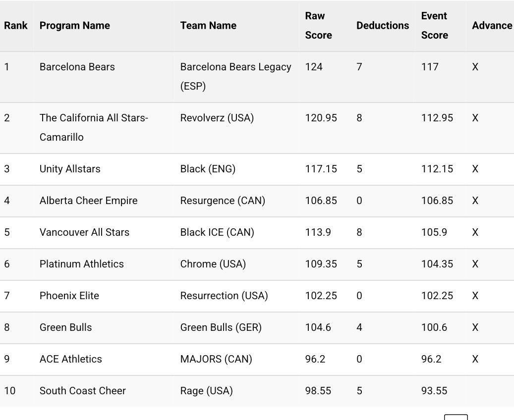Image resolution: width=514 pixels, height=420 pixels.
Task: Select the MAJORS (CAN) team name
Action: pyautogui.click(x=216, y=359)
